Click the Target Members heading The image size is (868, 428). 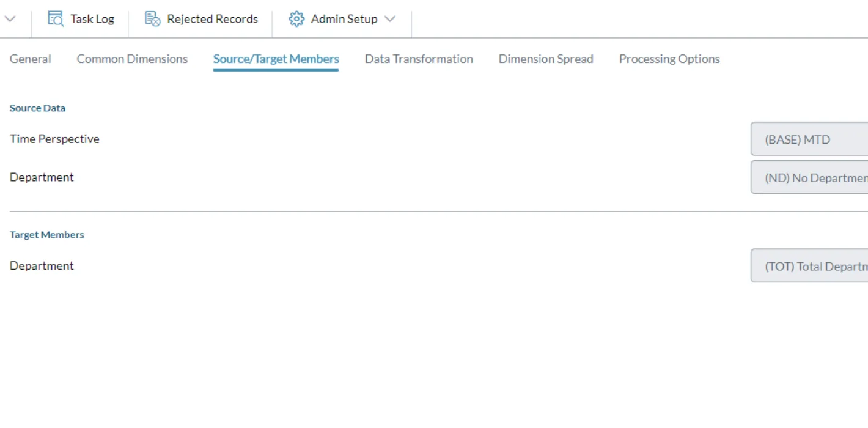coord(47,235)
